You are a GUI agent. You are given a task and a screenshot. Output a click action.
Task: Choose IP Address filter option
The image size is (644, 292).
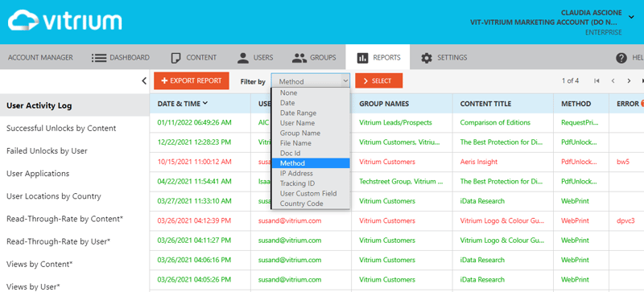[x=311, y=173]
